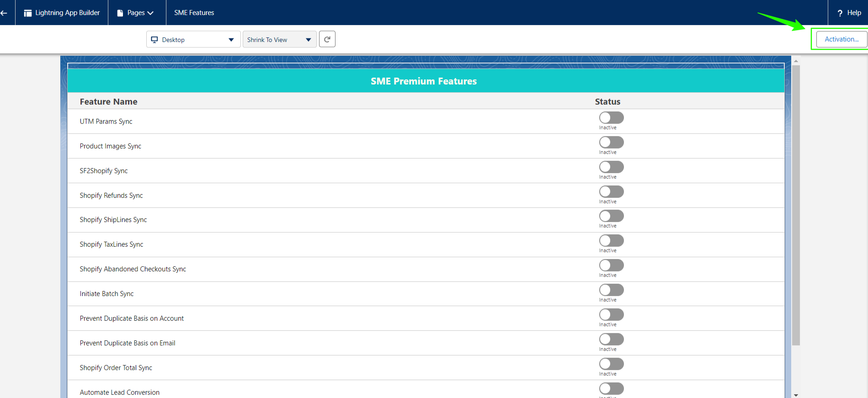Image resolution: width=868 pixels, height=398 pixels.
Task: Open the Pages dropdown menu
Action: tap(137, 13)
